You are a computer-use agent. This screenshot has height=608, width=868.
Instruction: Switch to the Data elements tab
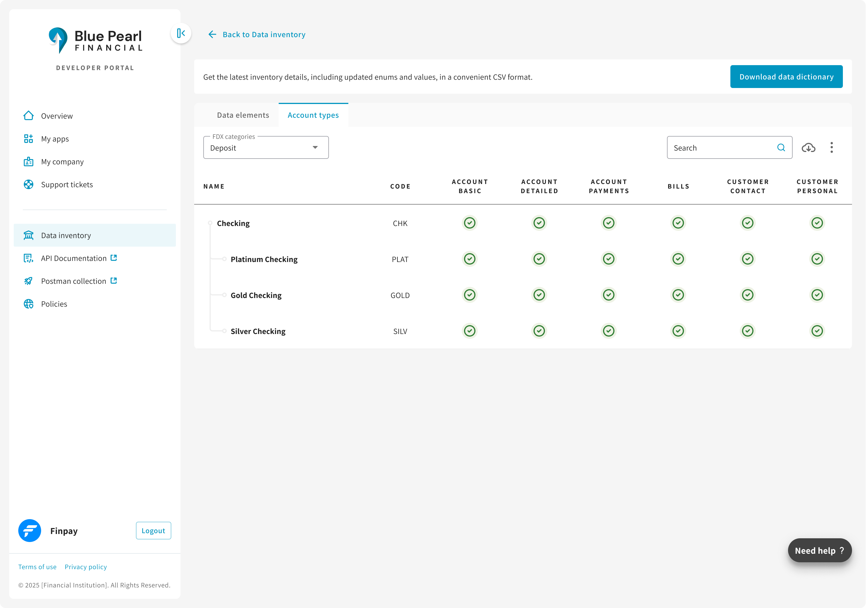pyautogui.click(x=243, y=115)
